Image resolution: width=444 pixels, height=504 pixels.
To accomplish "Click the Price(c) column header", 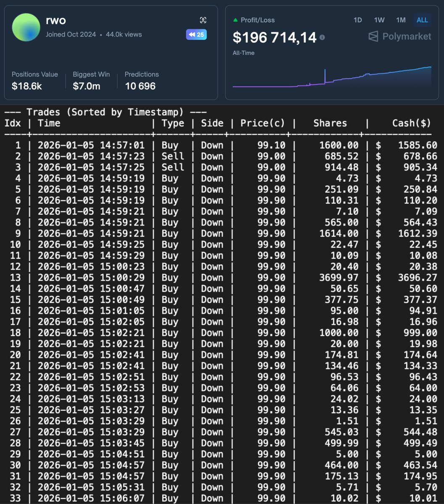I will pos(263,123).
